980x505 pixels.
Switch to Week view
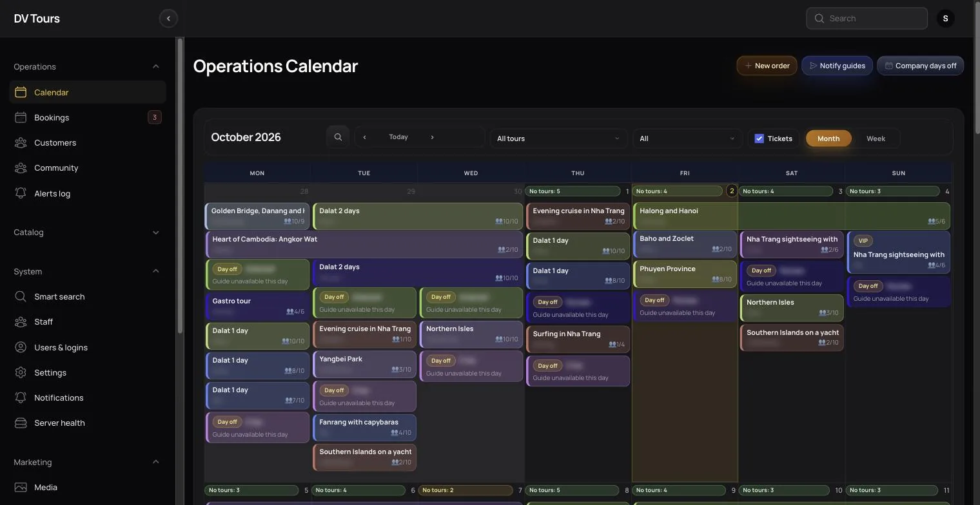[876, 138]
